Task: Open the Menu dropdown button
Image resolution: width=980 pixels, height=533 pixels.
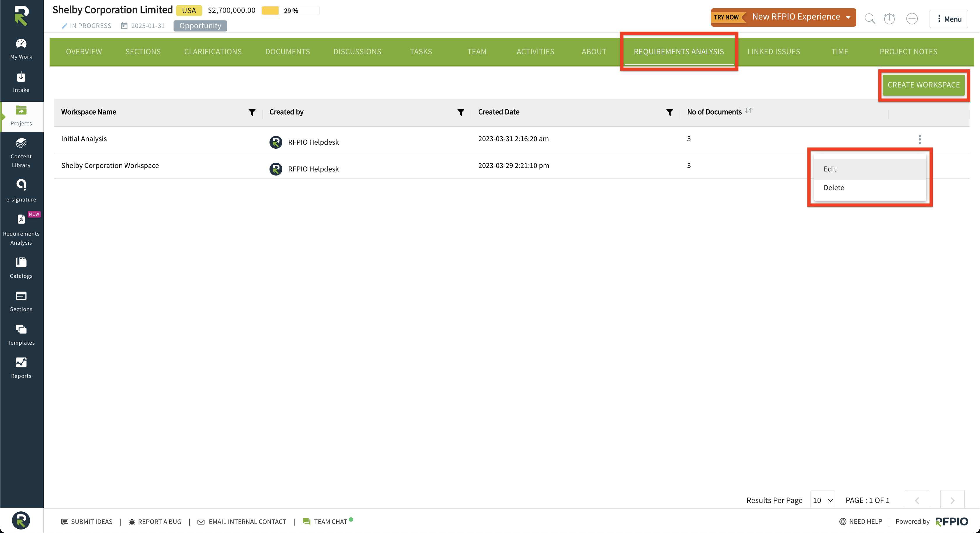Action: click(949, 19)
